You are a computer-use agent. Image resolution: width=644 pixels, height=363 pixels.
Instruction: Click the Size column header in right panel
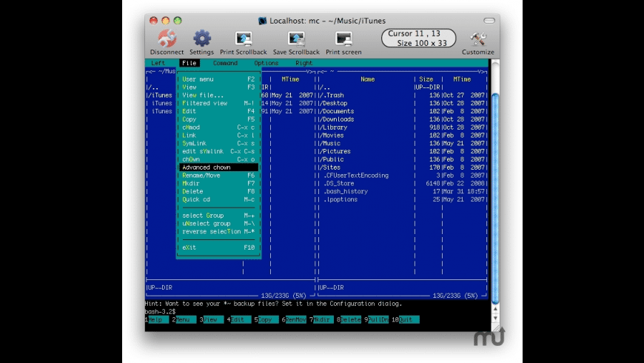(426, 79)
